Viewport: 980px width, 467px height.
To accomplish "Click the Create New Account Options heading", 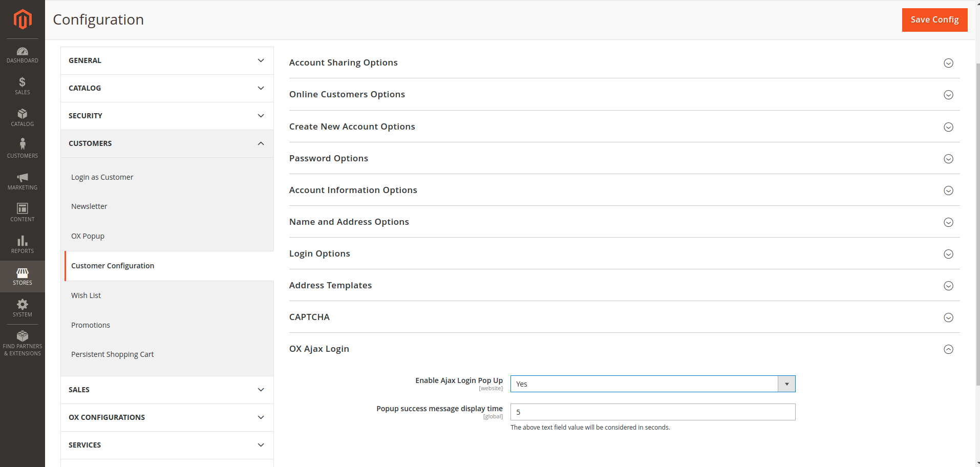I will 352,126.
